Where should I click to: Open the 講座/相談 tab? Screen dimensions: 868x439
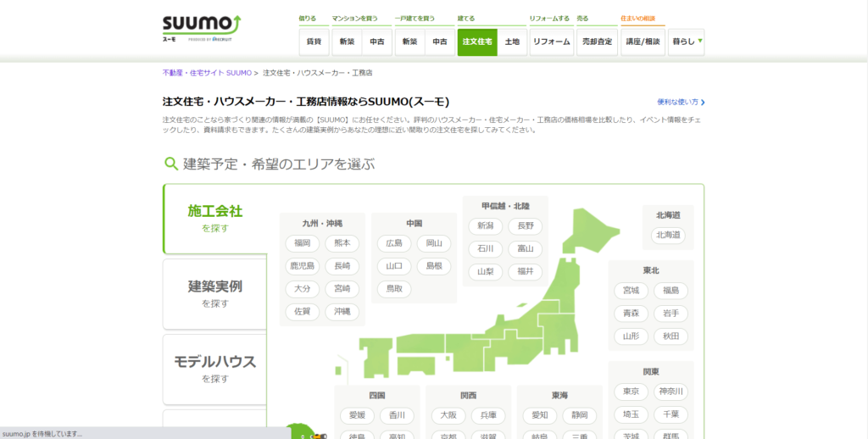pos(643,42)
